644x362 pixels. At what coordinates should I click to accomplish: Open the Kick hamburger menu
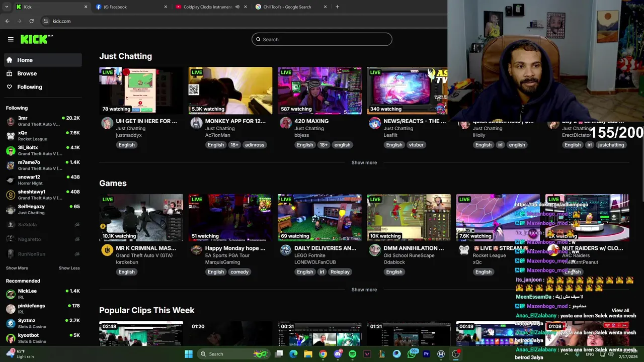(11, 39)
